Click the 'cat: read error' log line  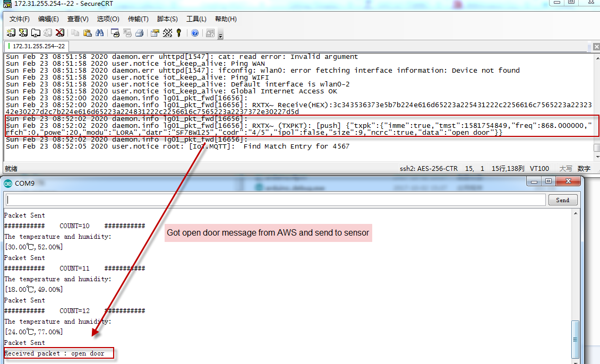[182, 57]
